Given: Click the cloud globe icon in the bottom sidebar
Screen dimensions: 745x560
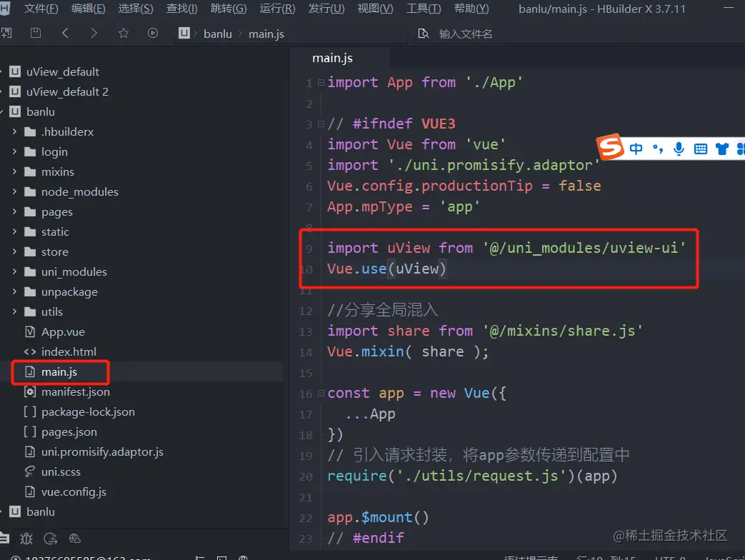Looking at the screenshot, I should 74,539.
